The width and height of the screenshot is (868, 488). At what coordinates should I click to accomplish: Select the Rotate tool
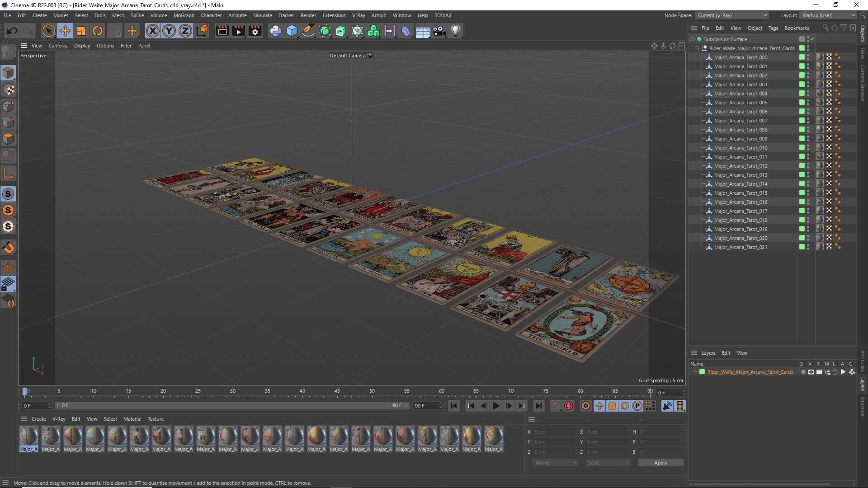98,31
